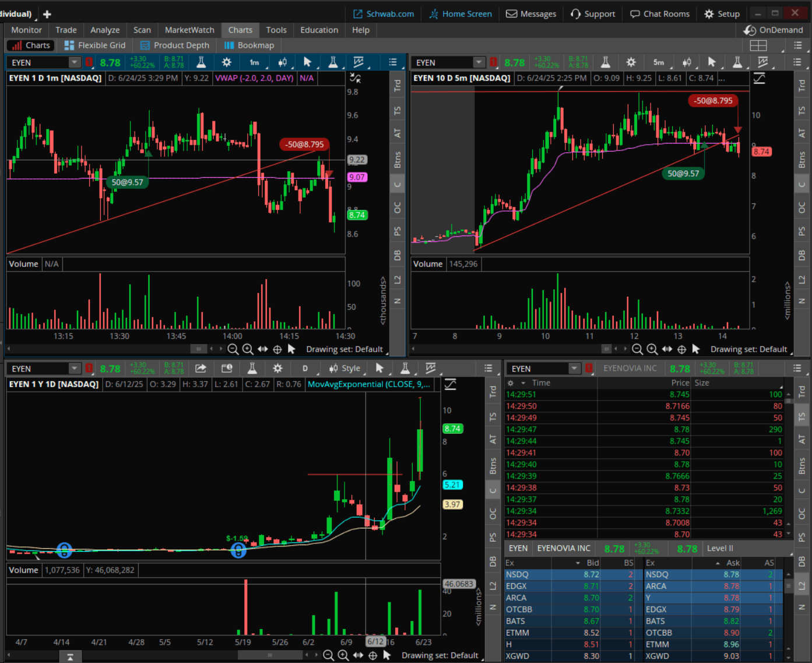
Task: Open Chat Rooms
Action: pos(660,14)
